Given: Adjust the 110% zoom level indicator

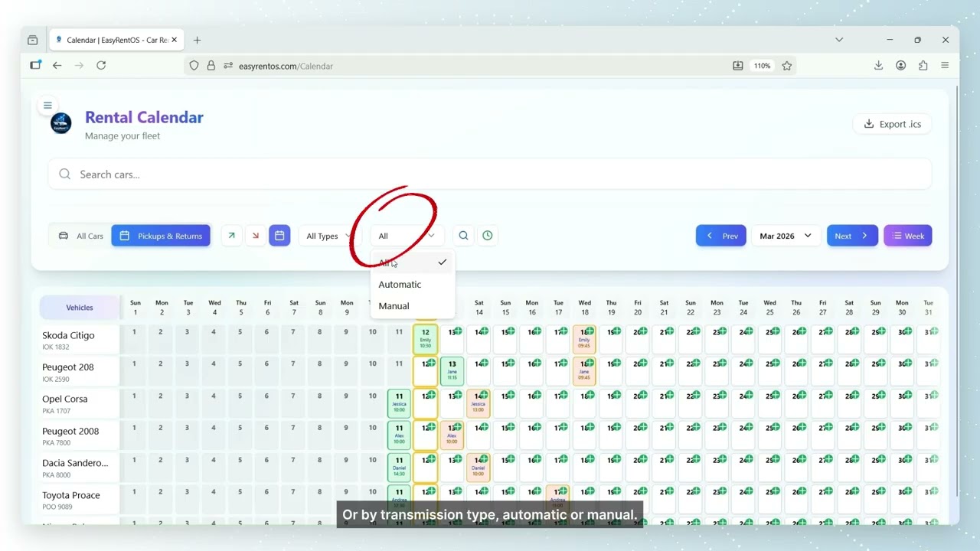Looking at the screenshot, I should (762, 66).
